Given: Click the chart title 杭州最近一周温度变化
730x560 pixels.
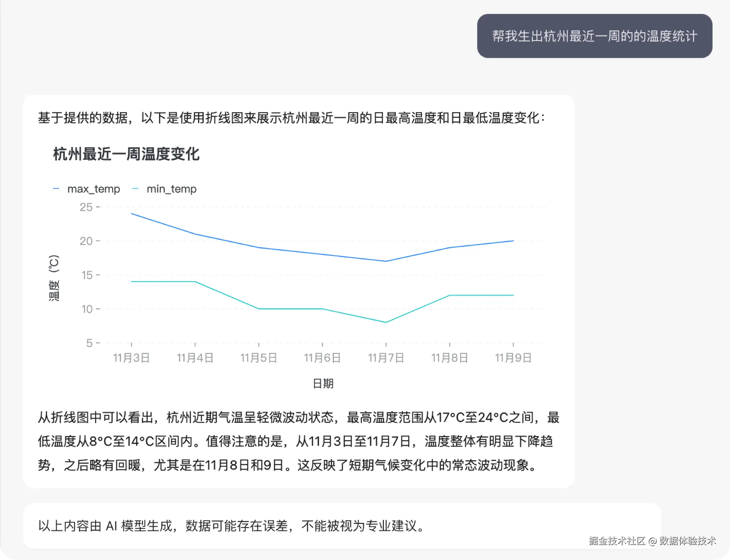Looking at the screenshot, I should (126, 154).
